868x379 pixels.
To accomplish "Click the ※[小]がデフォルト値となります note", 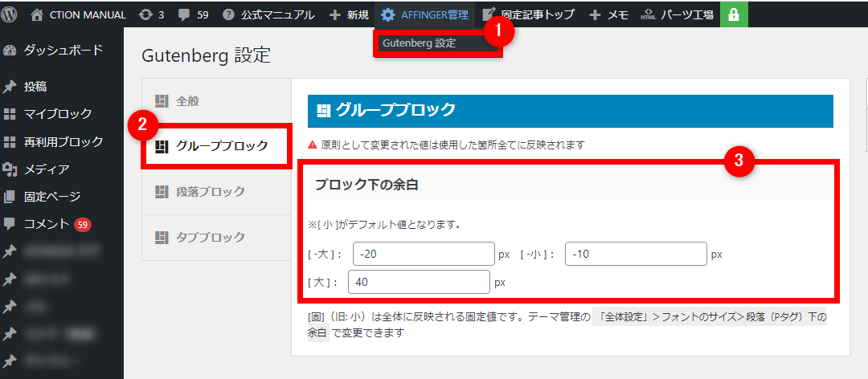I will point(385,225).
